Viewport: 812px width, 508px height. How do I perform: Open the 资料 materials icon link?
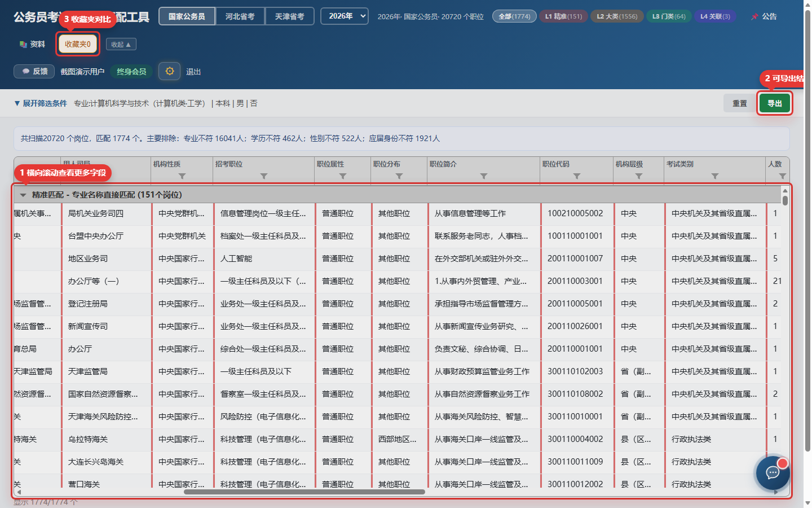pyautogui.click(x=32, y=44)
